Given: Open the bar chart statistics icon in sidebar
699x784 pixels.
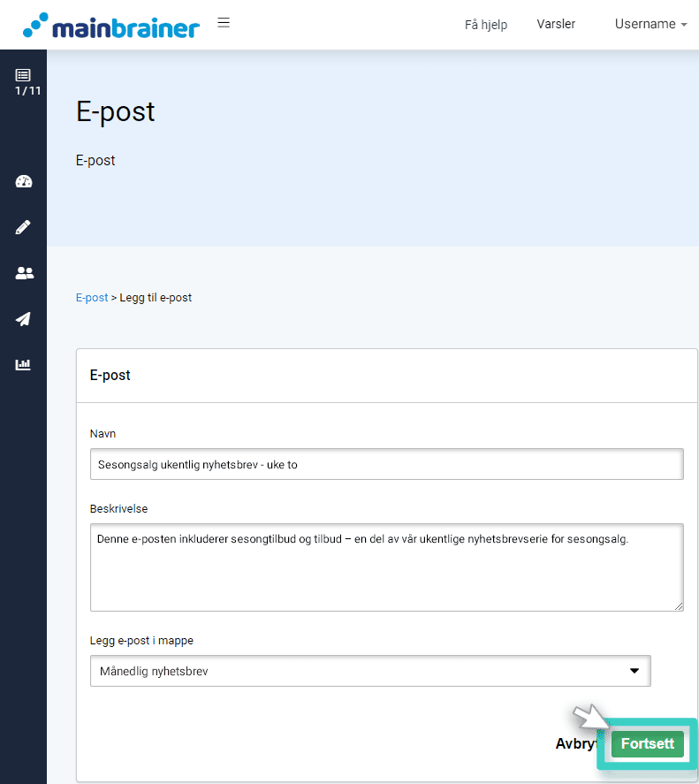Looking at the screenshot, I should (23, 364).
